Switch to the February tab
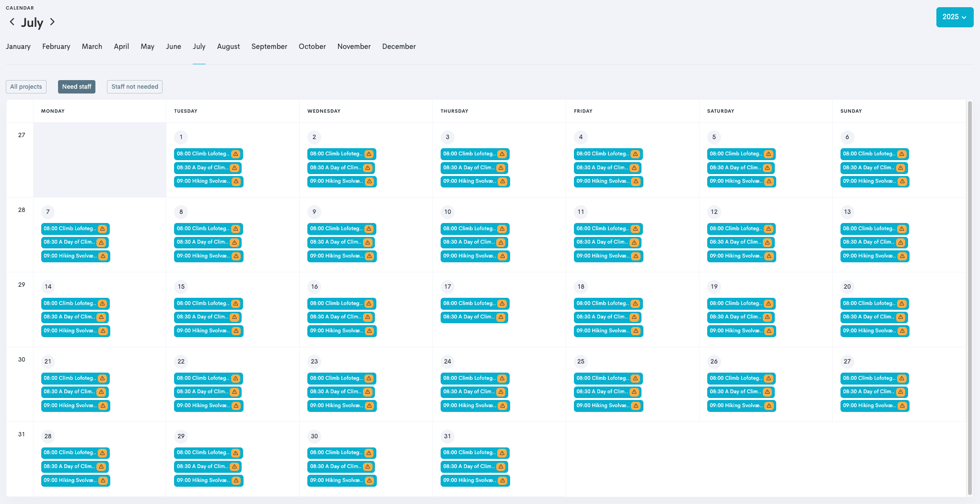 [56, 47]
